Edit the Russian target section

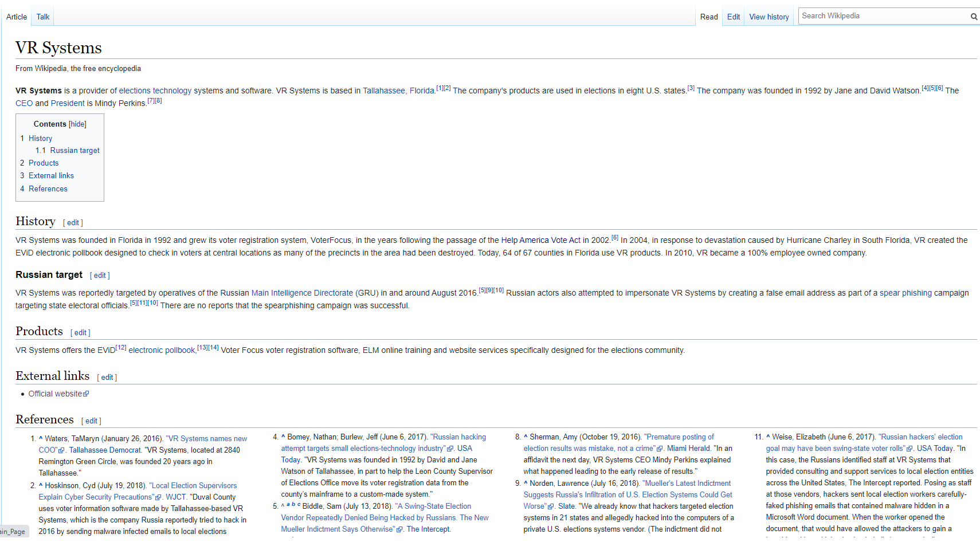[x=100, y=276]
